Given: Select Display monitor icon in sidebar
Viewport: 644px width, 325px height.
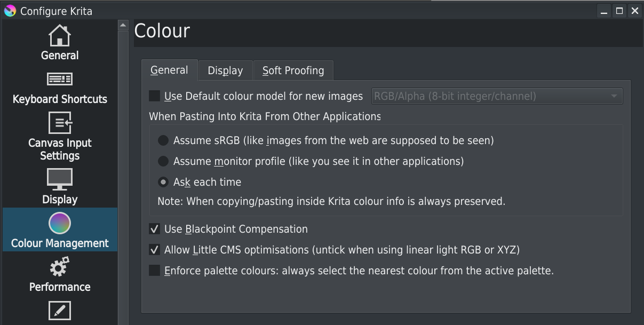Looking at the screenshot, I should (x=60, y=179).
